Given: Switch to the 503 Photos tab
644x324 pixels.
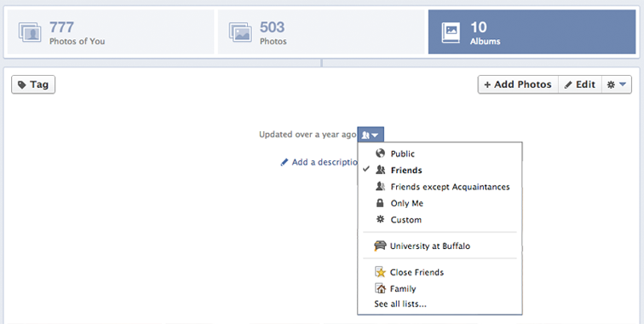Looking at the screenshot, I should (321, 32).
